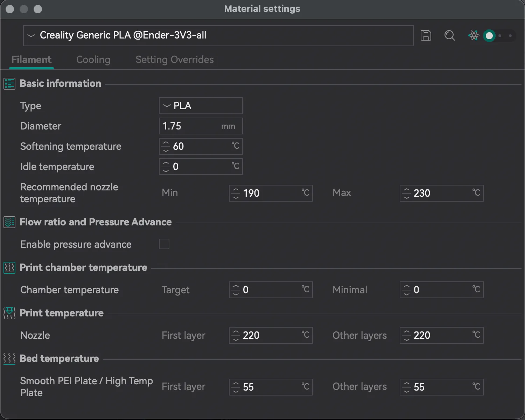Toggle the advanced mode switch
This screenshot has height=420, width=525.
point(499,36)
